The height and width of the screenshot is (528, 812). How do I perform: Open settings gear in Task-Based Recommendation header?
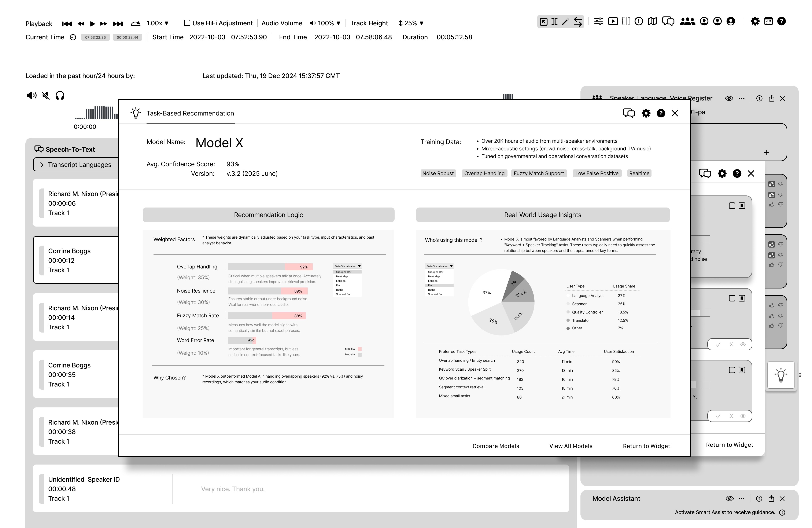(646, 113)
